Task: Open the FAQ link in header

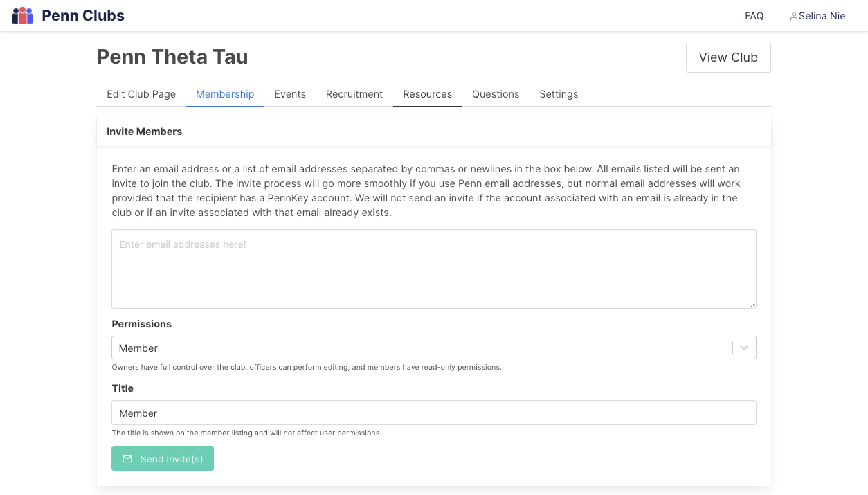Action: [754, 16]
